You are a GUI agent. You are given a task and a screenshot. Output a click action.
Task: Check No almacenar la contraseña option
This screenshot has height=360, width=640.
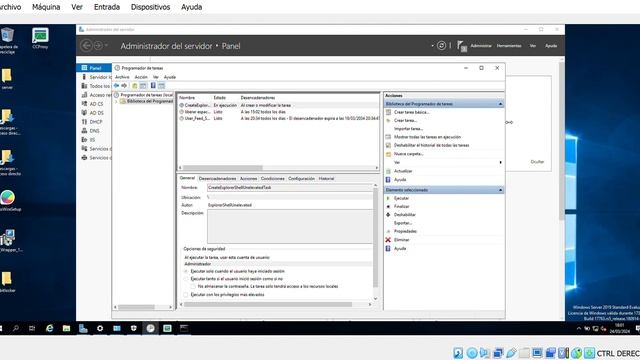pos(193,287)
